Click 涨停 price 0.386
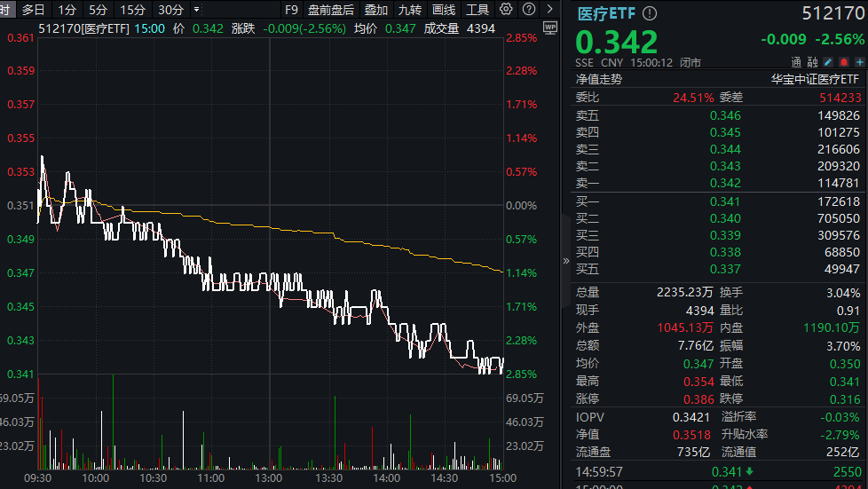Screen dimensions: 868x489 pos(698,399)
